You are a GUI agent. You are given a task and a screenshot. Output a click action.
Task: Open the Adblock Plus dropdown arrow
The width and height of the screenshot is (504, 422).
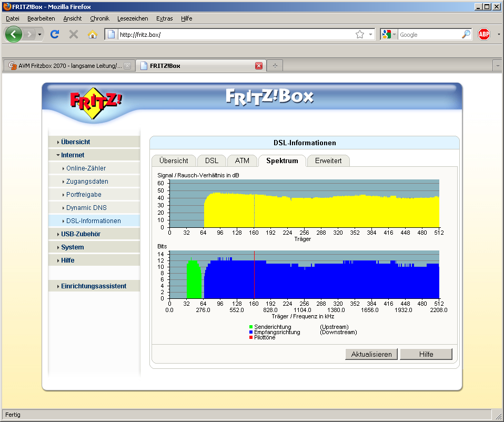(x=499, y=34)
